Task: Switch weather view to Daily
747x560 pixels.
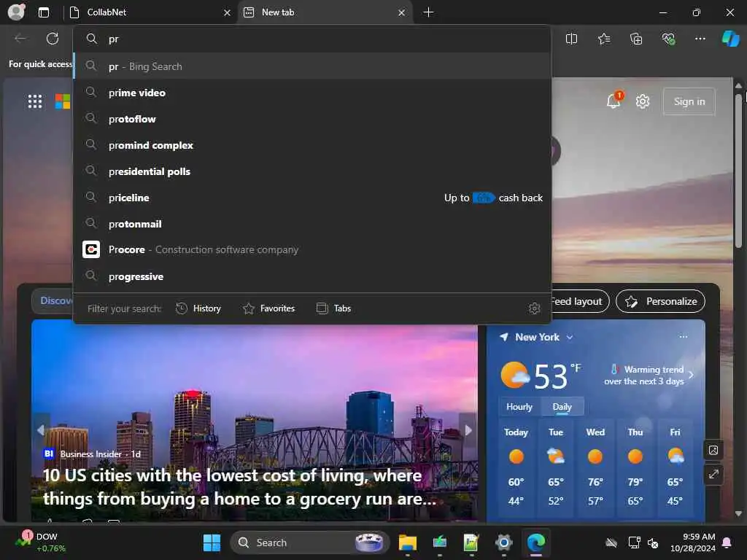Action: coord(562,407)
